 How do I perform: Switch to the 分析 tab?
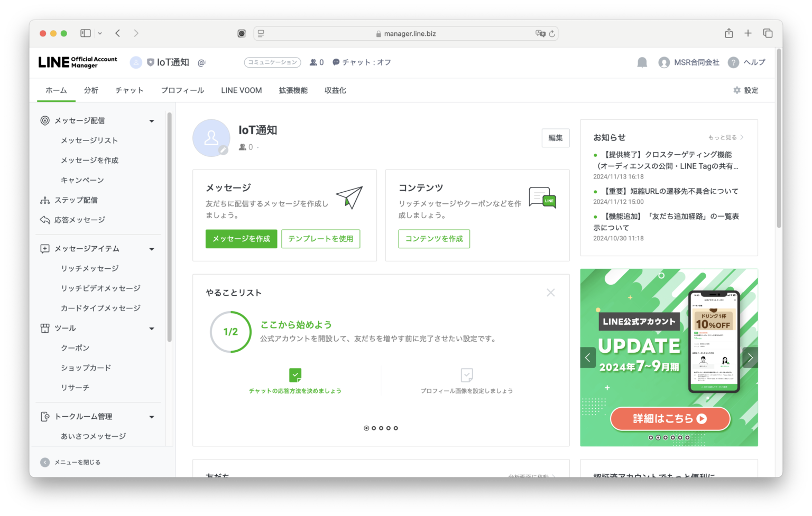click(91, 90)
